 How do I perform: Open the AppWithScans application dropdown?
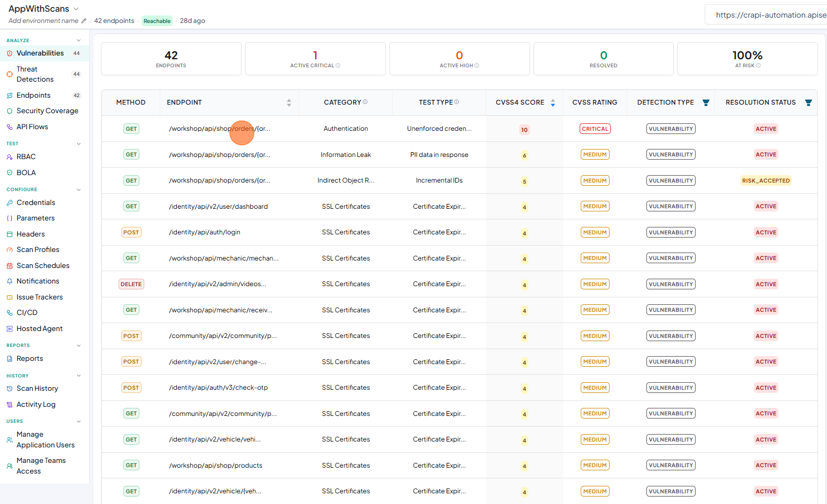[x=76, y=9]
